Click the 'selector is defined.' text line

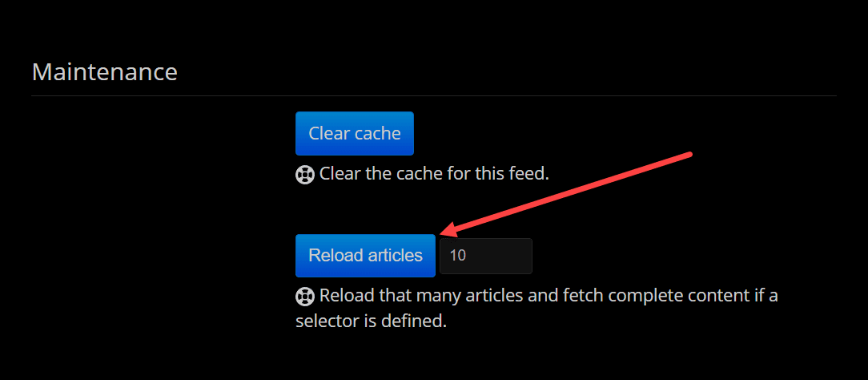[x=369, y=321]
